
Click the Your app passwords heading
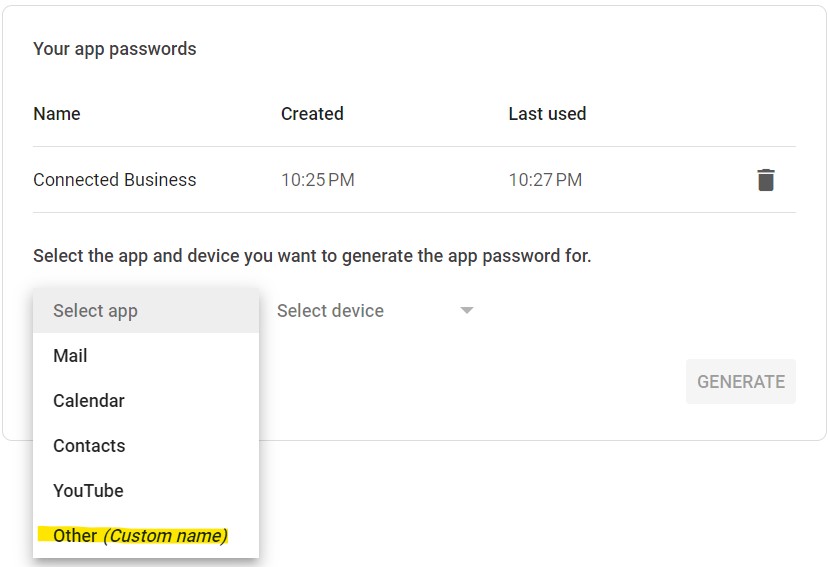click(115, 49)
